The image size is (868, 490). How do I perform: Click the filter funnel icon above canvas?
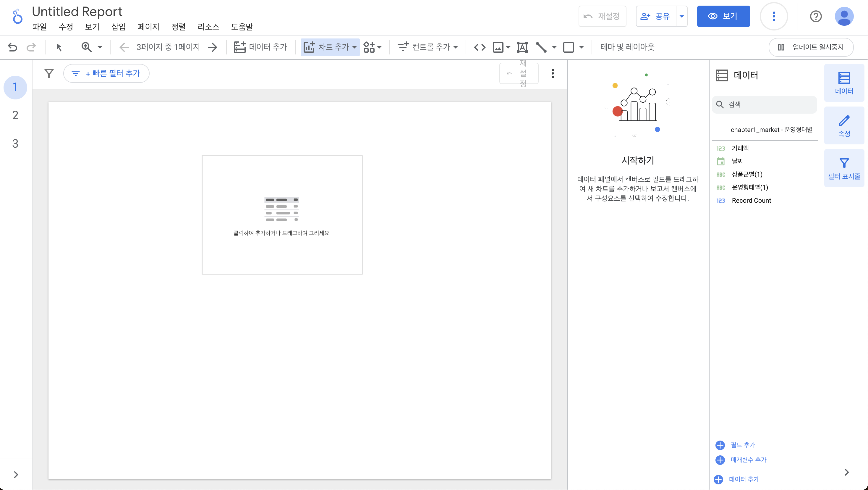point(49,73)
